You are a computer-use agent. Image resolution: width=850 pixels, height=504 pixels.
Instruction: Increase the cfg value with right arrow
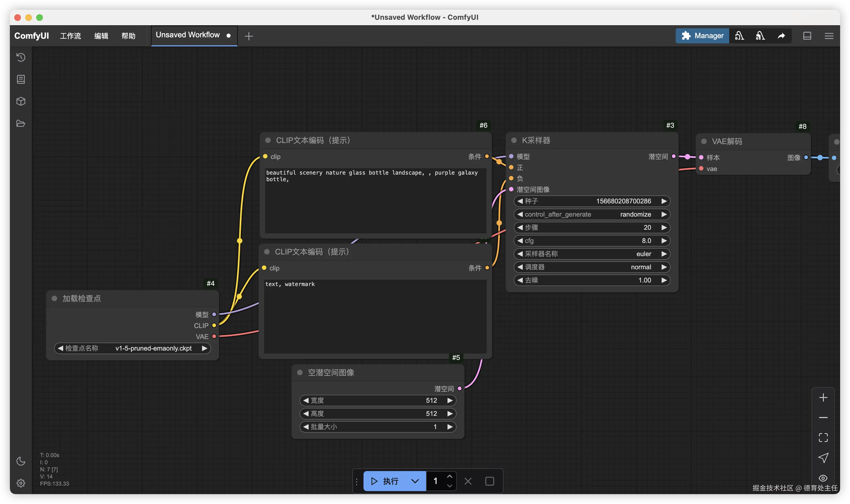tap(664, 240)
